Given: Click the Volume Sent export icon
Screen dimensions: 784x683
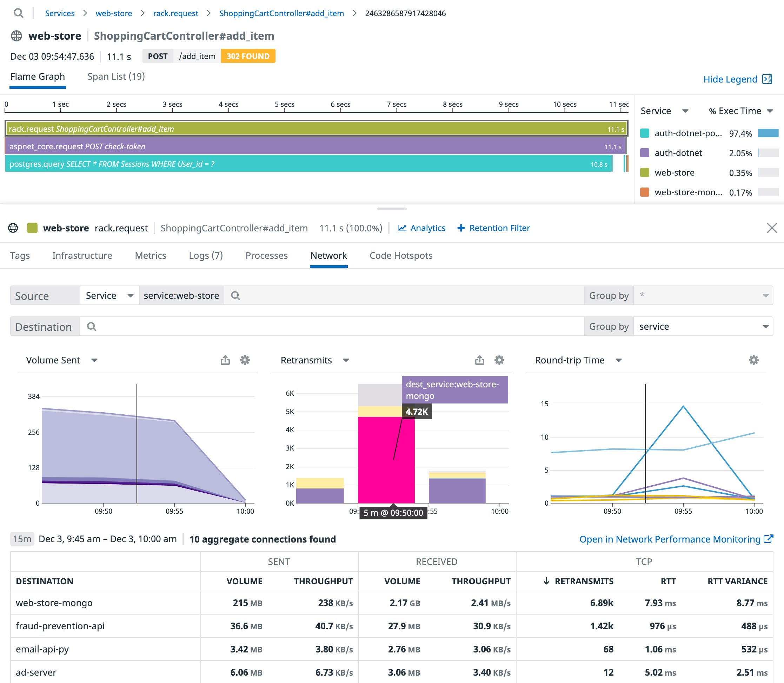Looking at the screenshot, I should tap(225, 360).
